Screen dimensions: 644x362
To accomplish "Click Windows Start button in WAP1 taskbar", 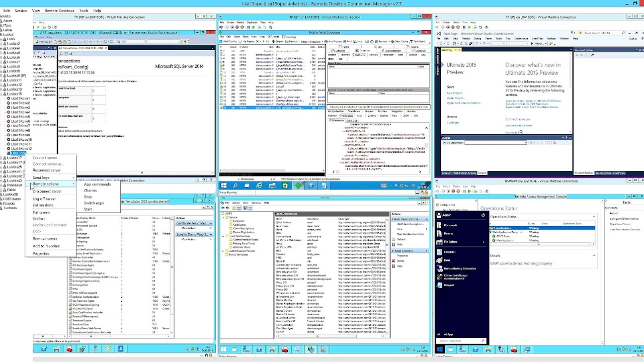I will 439,349.
